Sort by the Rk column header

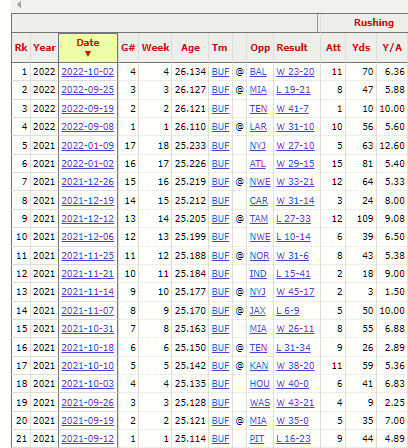pos(21,48)
